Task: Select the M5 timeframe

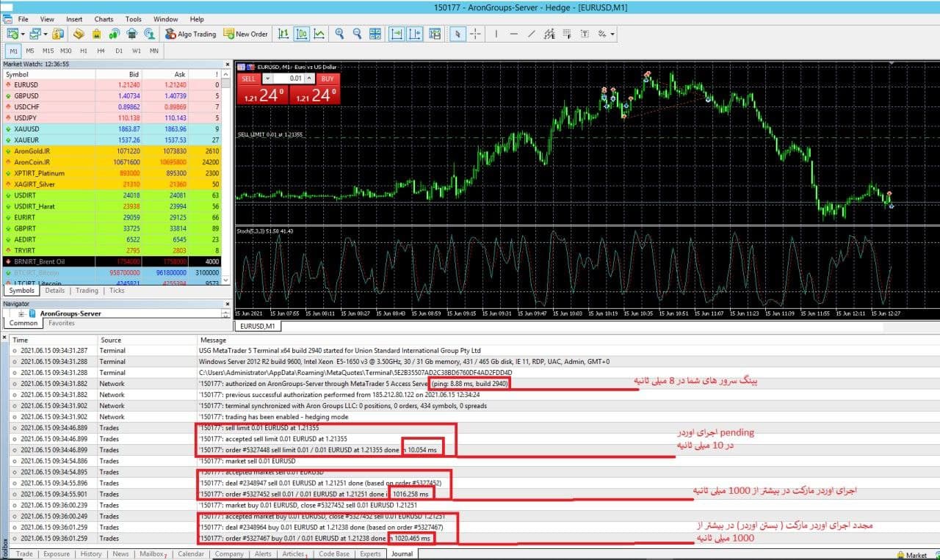Action: tap(30, 51)
